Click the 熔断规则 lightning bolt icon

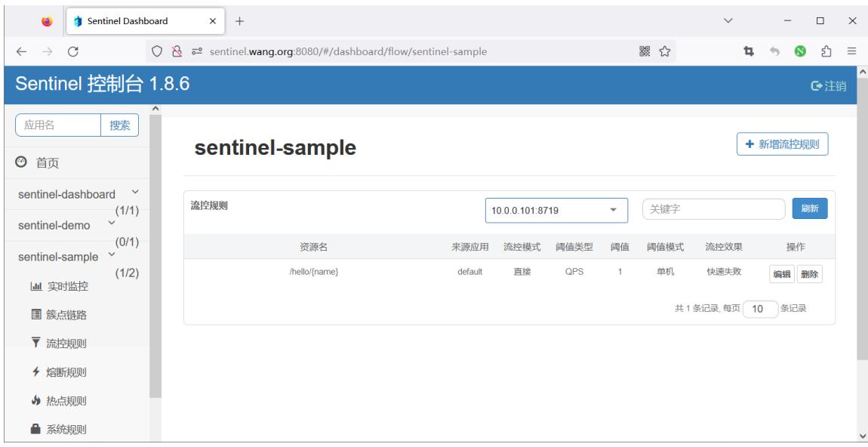(36, 371)
